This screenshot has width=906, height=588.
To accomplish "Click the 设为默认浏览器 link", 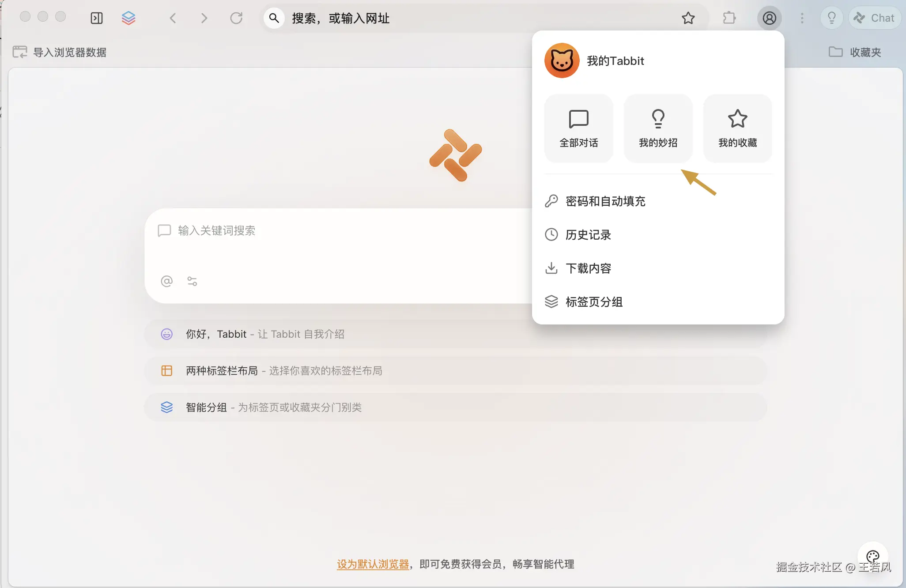I will [373, 564].
